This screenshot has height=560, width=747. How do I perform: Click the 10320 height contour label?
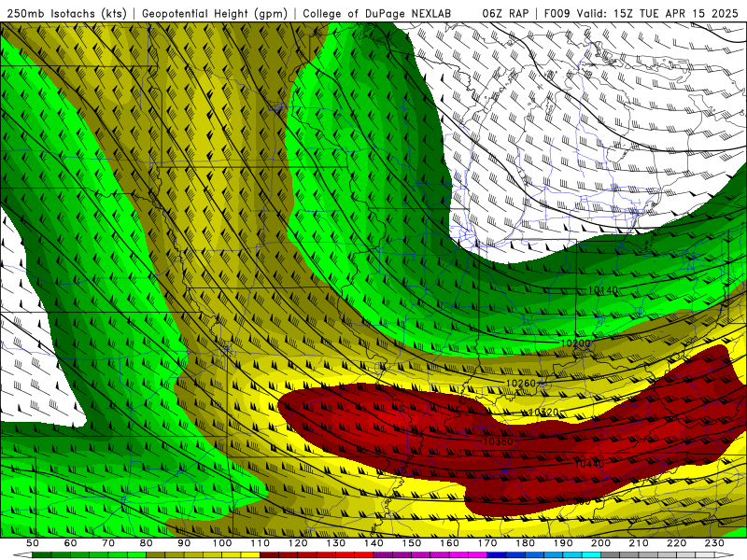click(544, 413)
